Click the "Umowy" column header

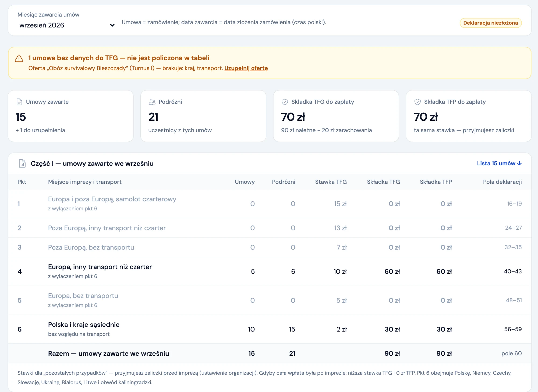click(245, 182)
